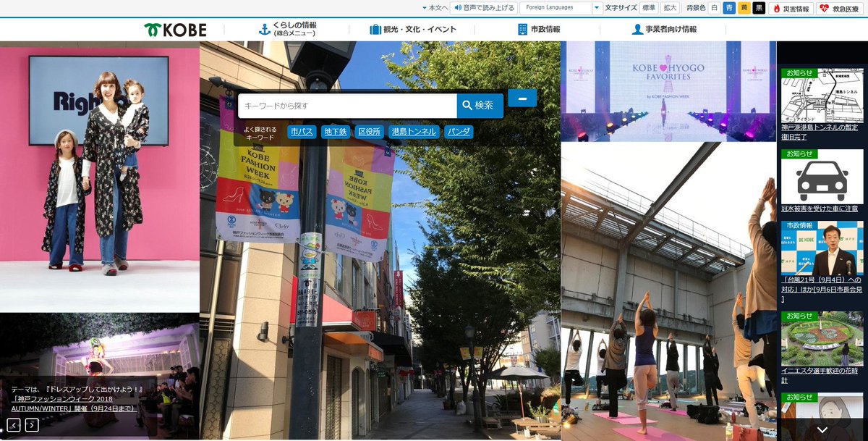The height and width of the screenshot is (441, 868).
Task: Set text size to 標準
Action: pos(649,8)
